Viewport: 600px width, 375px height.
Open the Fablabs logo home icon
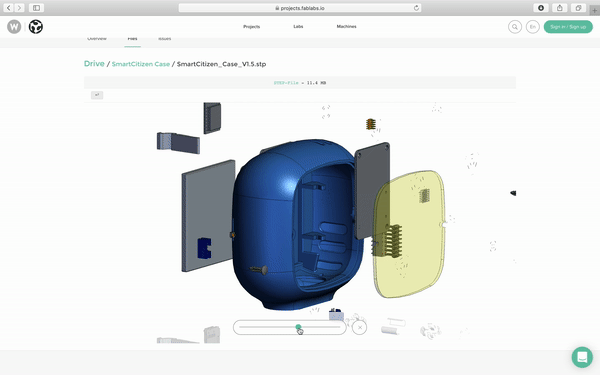(x=36, y=27)
